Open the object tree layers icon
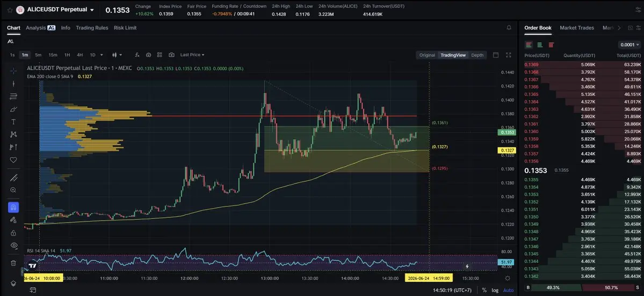 click(13, 283)
